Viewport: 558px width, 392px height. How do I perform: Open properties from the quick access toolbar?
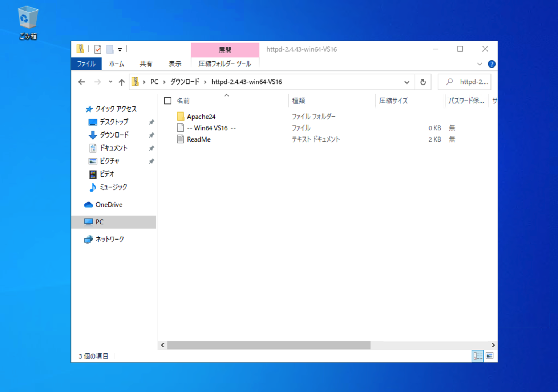[97, 49]
